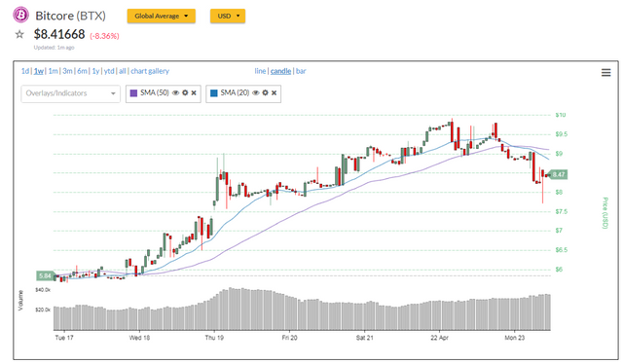Click the Sat 21 axis label
This screenshot has width=623, height=364.
click(x=364, y=338)
